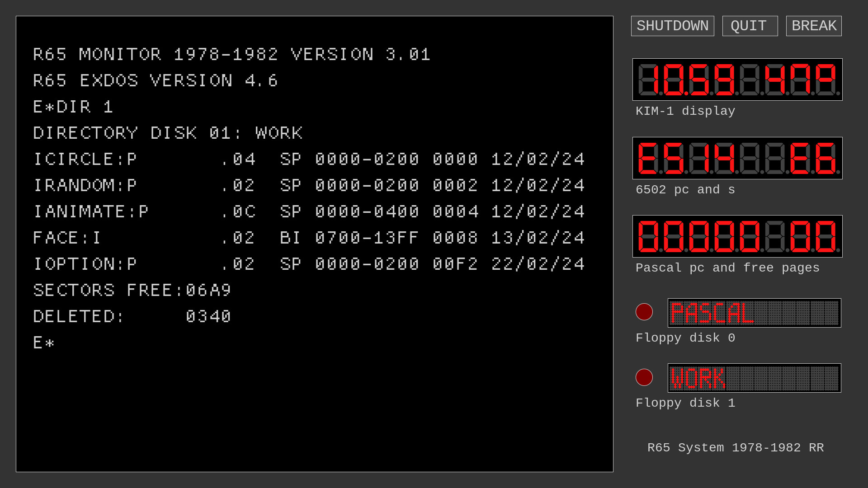Hit the BREAK button
Screen dimensions: 868x488
pos(814,26)
